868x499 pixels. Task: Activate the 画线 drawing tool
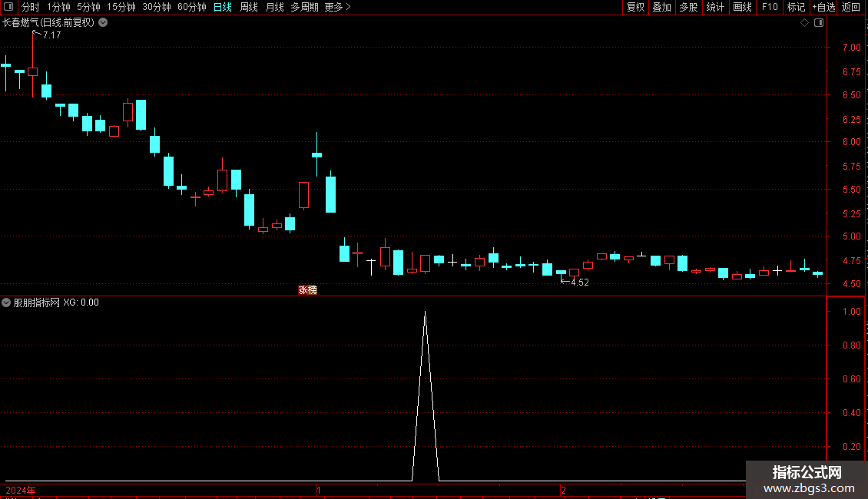pos(742,7)
